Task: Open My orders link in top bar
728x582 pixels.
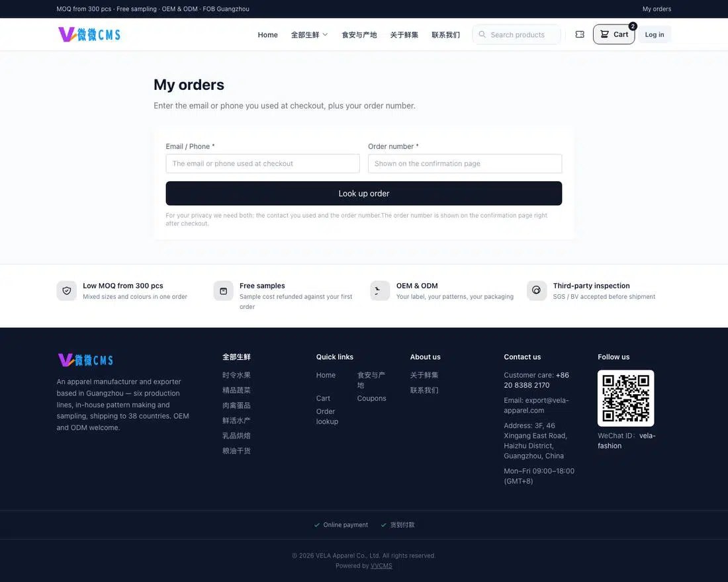Action: pyautogui.click(x=657, y=9)
